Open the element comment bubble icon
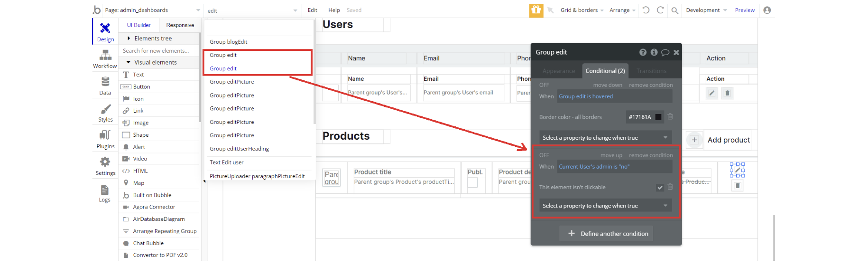868x267 pixels. [x=665, y=52]
